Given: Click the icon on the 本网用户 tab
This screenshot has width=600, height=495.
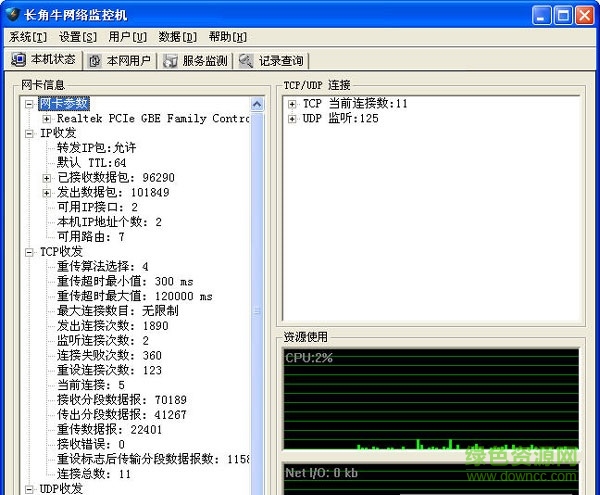Looking at the screenshot, I should pyautogui.click(x=95, y=61).
